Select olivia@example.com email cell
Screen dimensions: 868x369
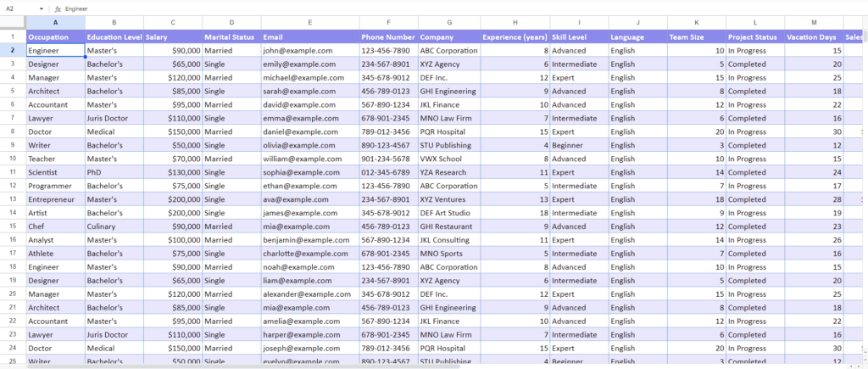click(x=310, y=145)
